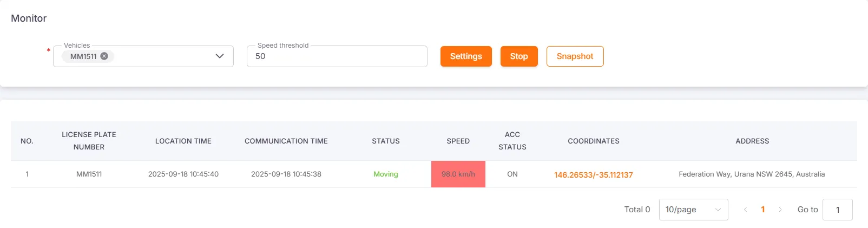The width and height of the screenshot is (868, 228).
Task: Click the Go to page input box
Action: 837,210
